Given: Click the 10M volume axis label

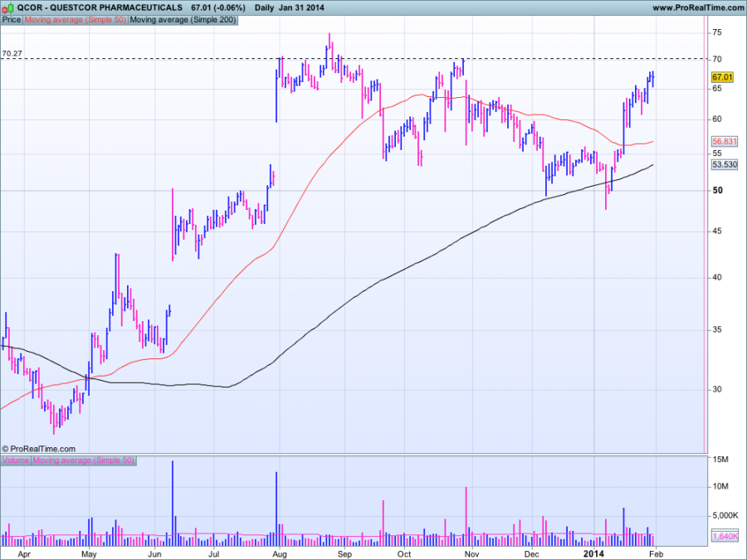Looking at the screenshot, I should pyautogui.click(x=720, y=487).
